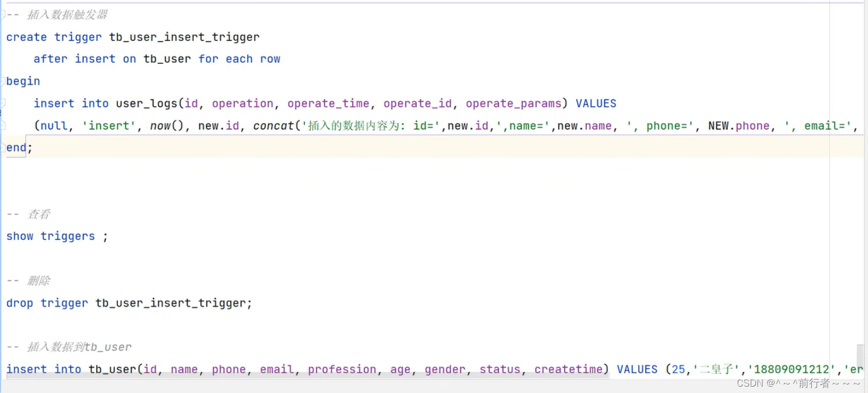Click the "profession" column name
The width and height of the screenshot is (868, 393).
click(342, 369)
